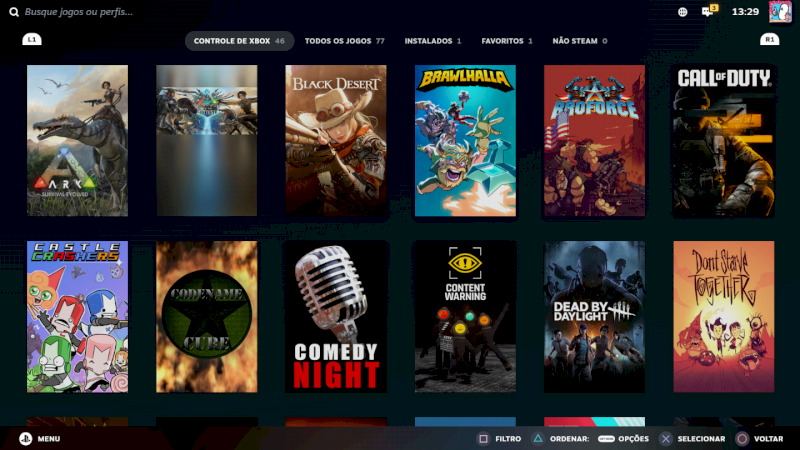Click the 46 count on Controle de Xbox
This screenshot has height=450, width=800.
point(280,41)
